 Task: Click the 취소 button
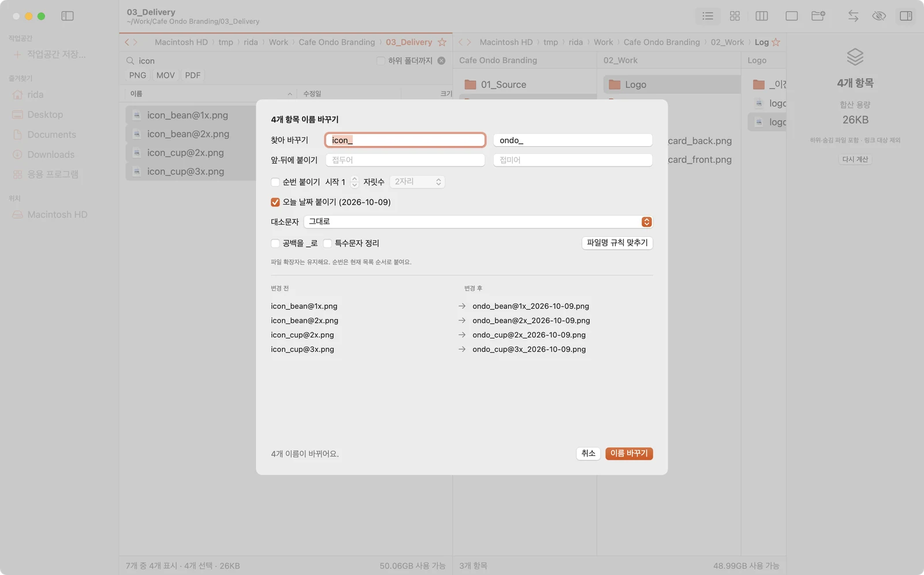click(588, 454)
